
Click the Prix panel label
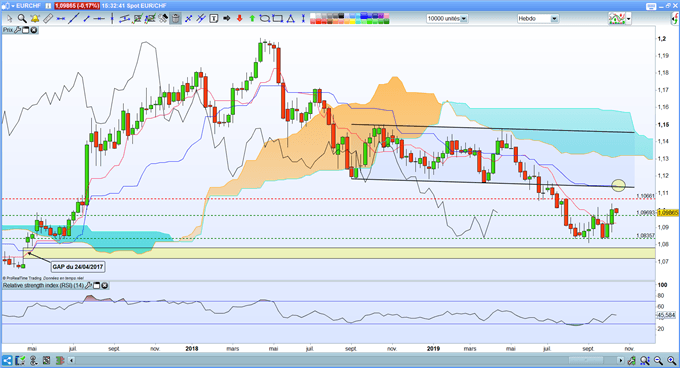[8, 30]
